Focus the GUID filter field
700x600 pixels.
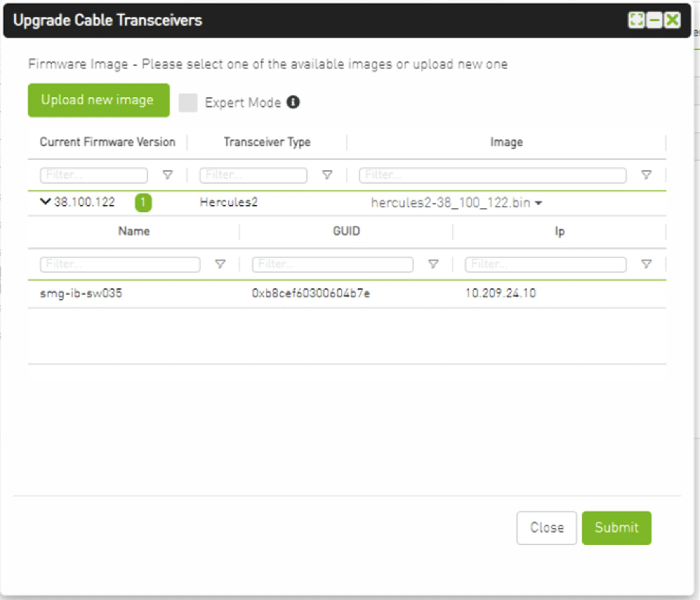point(332,264)
